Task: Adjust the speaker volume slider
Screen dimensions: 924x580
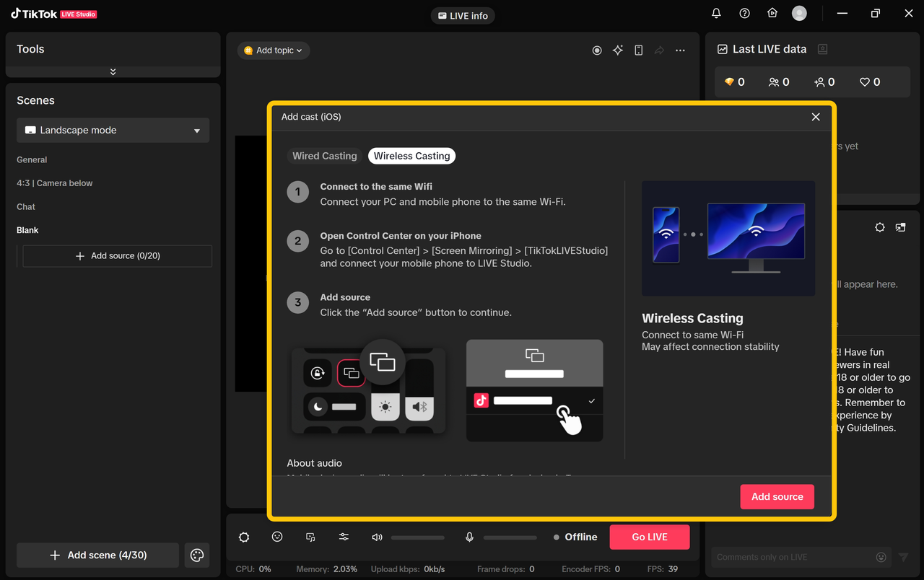Action: [418, 537]
